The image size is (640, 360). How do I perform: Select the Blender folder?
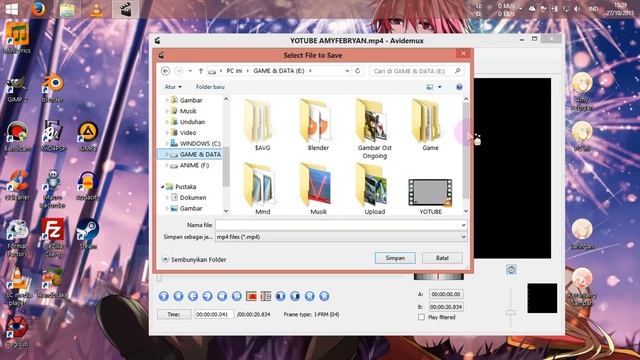point(318,124)
